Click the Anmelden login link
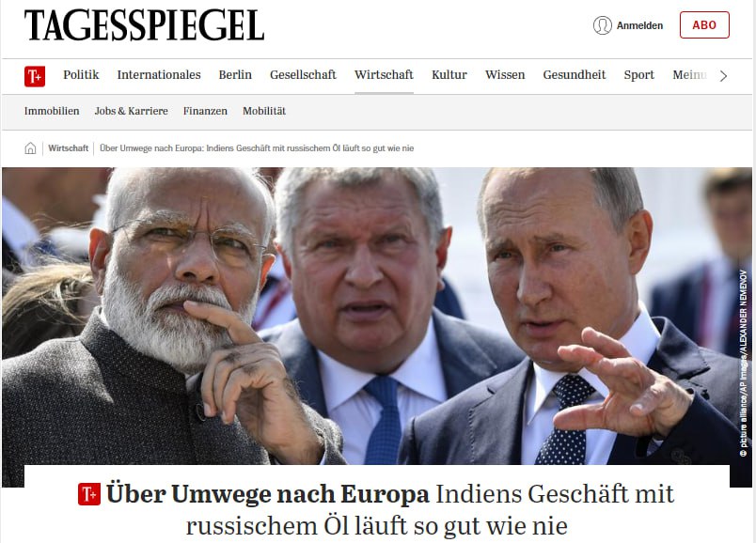 click(x=639, y=25)
